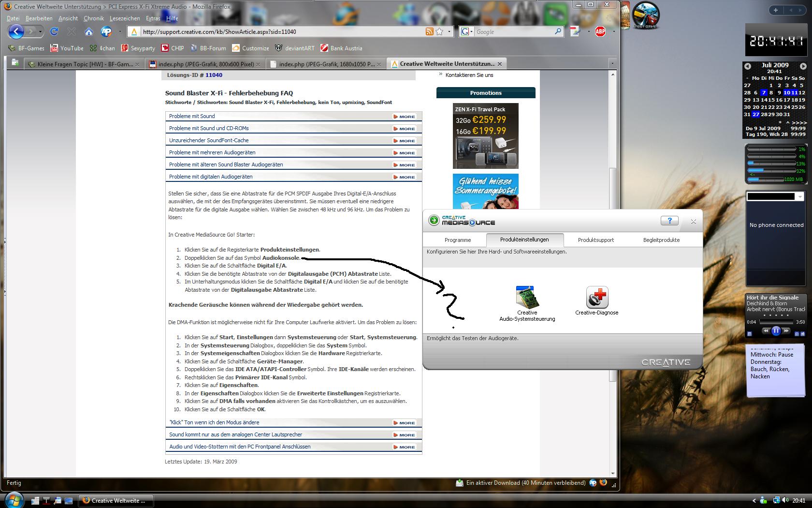This screenshot has width=812, height=508.
Task: Open deviantART bookmark
Action: (295, 48)
